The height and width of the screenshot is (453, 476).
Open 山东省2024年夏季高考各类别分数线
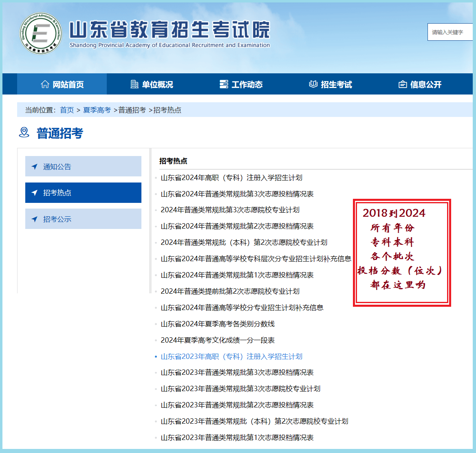click(218, 324)
